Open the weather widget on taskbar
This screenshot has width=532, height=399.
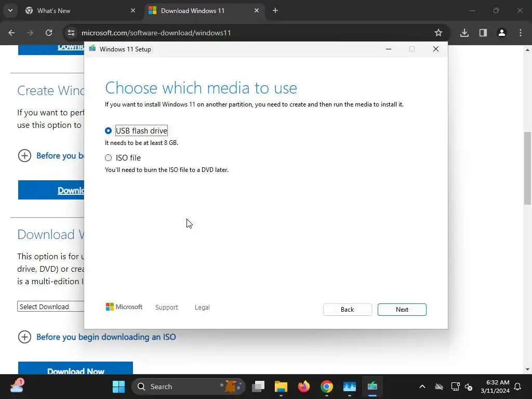point(17,386)
